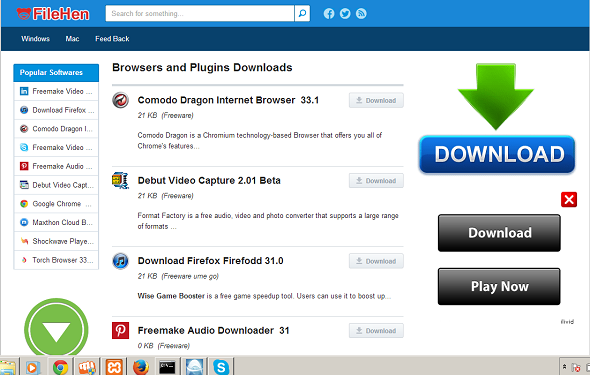Image resolution: width=590 pixels, height=375 pixels.
Task: Open the Mac menu item
Action: pyautogui.click(x=72, y=39)
